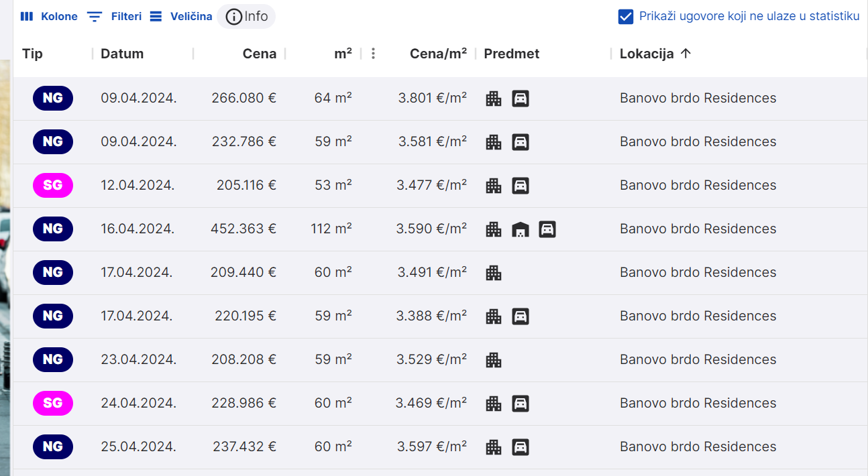Sort by the Lokacija column header
This screenshot has width=868, height=476.
tap(647, 54)
